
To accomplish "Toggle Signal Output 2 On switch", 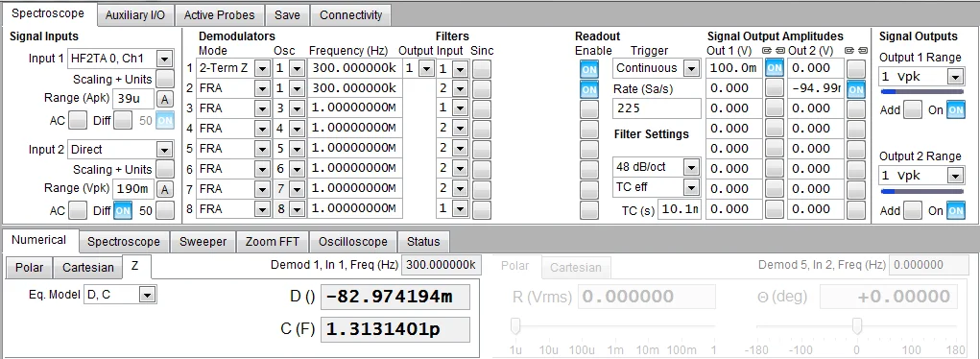I will coord(956,211).
